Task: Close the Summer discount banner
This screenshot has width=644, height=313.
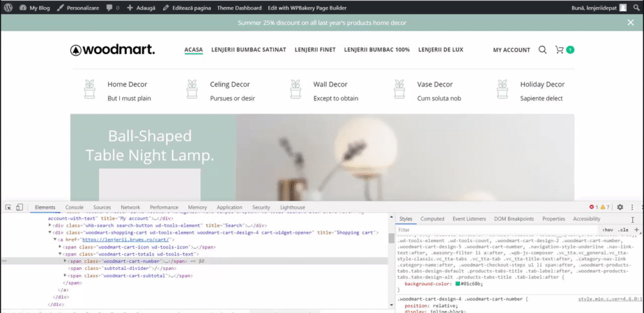Action: (x=630, y=23)
